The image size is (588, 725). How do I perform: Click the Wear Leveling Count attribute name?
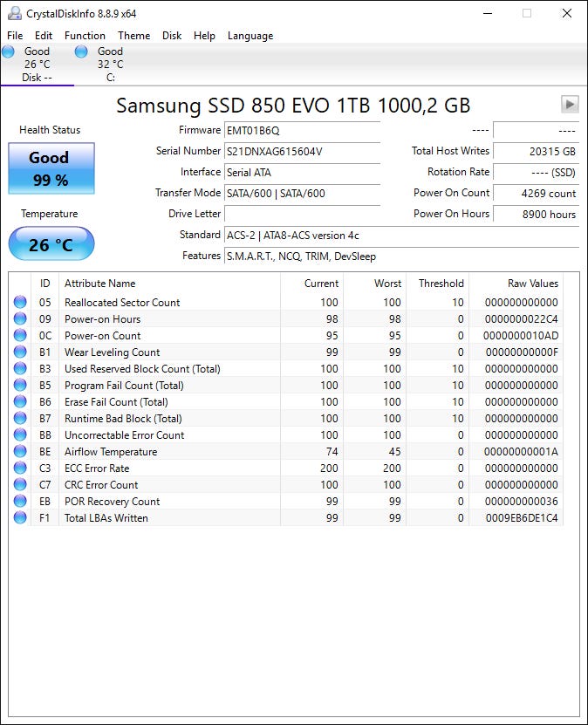113,352
